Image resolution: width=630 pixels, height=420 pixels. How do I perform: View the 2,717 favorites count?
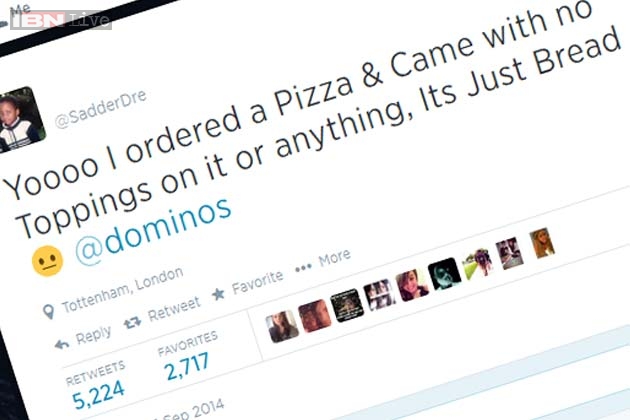pos(187,366)
